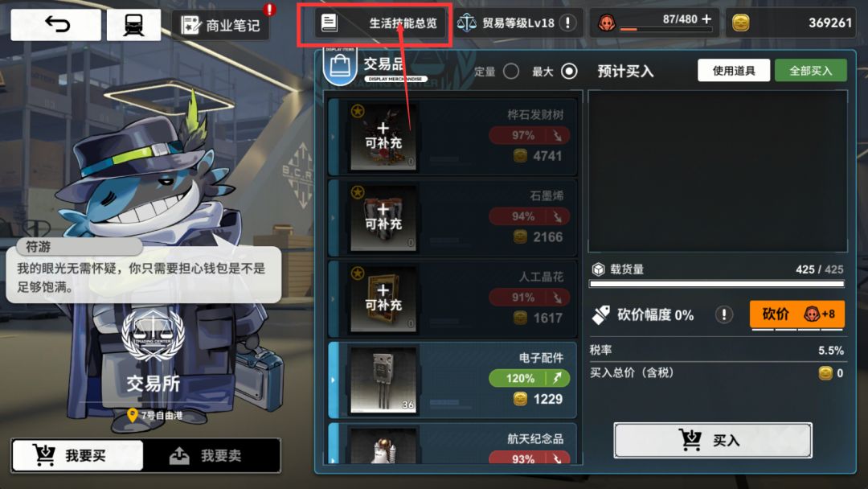The height and width of the screenshot is (489, 868).
Task: Expand the 电子配件 row arrow
Action: tap(333, 380)
